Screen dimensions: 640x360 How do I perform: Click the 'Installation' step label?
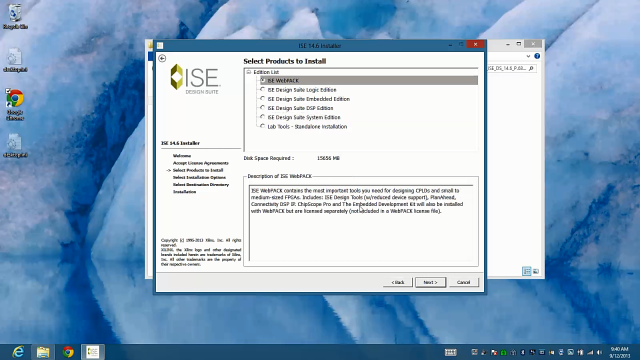(x=184, y=192)
